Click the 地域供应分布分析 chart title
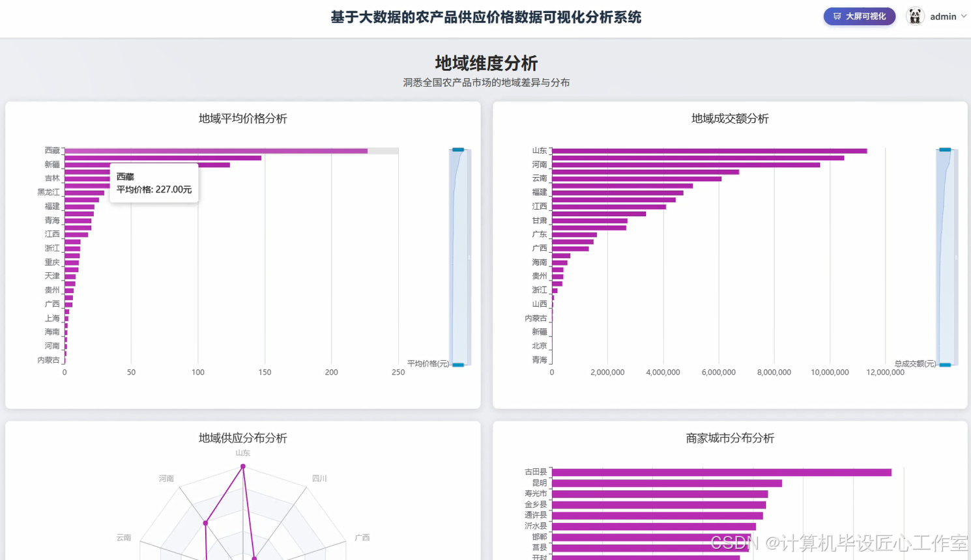This screenshot has width=971, height=560. pos(242,438)
